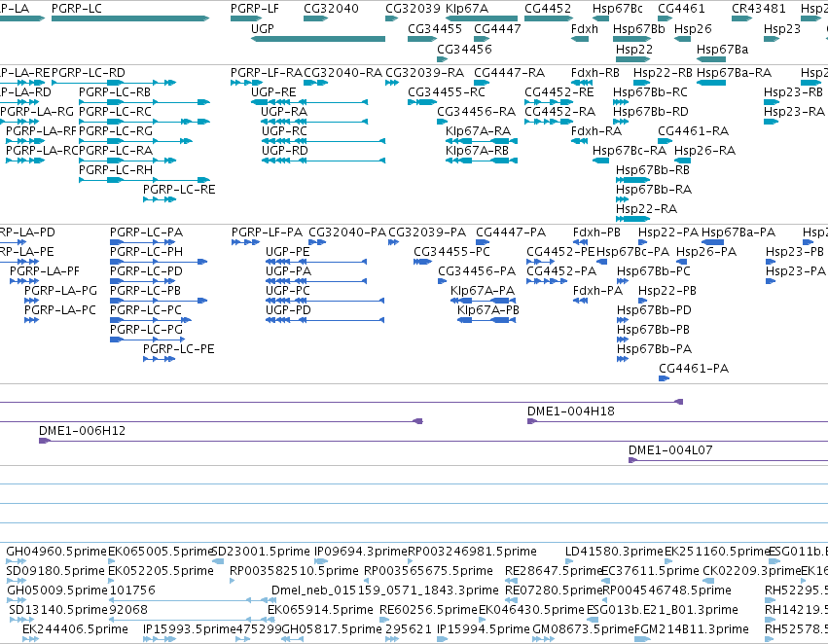Select the Fdxh gene label
The height and width of the screenshot is (644, 828).
point(585,29)
